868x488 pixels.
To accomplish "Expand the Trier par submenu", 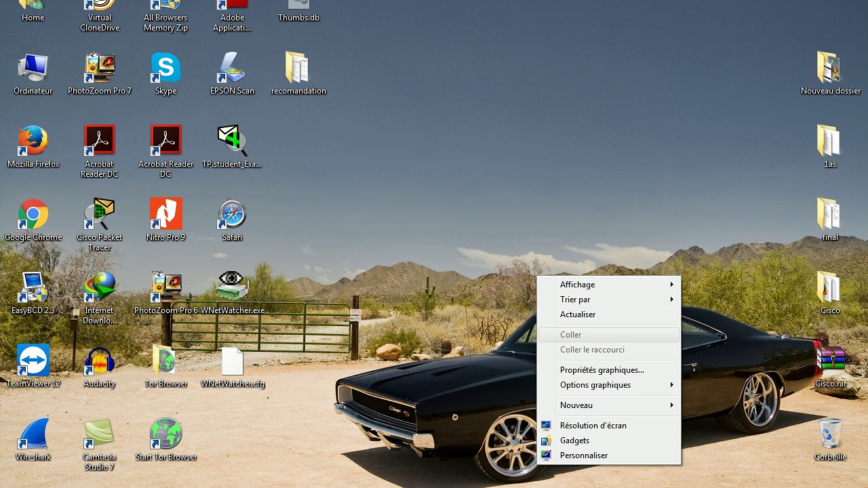I will (609, 300).
